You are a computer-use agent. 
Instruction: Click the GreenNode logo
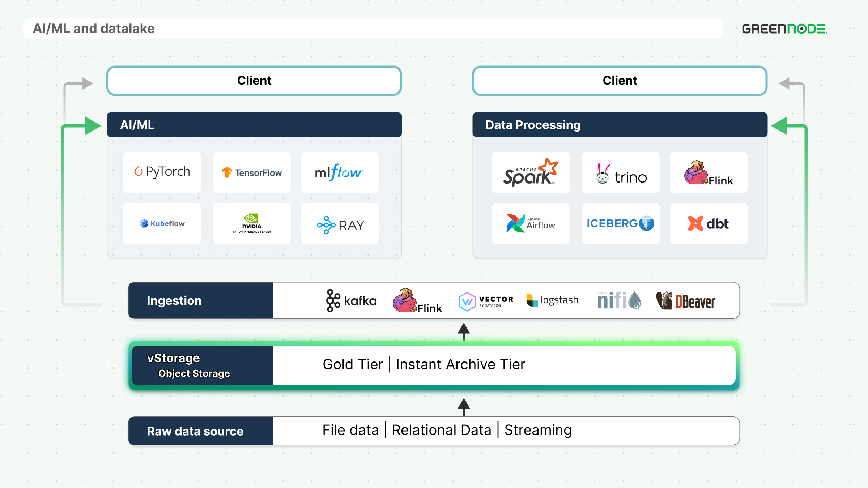click(x=784, y=29)
